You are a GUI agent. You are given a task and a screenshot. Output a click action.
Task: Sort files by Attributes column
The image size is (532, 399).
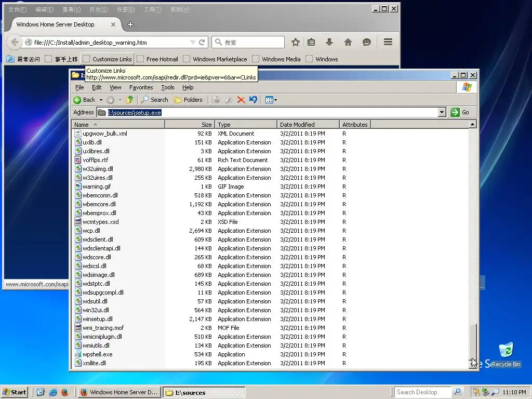click(x=355, y=125)
